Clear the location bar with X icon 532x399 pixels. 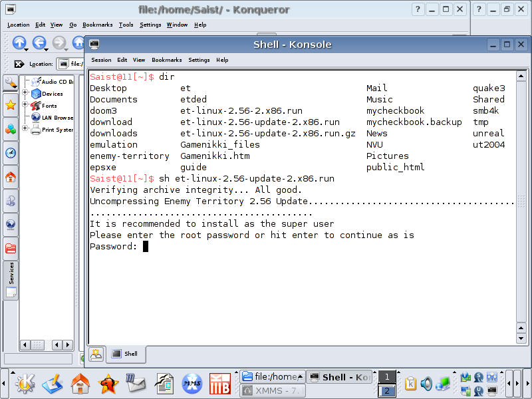[x=19, y=64]
